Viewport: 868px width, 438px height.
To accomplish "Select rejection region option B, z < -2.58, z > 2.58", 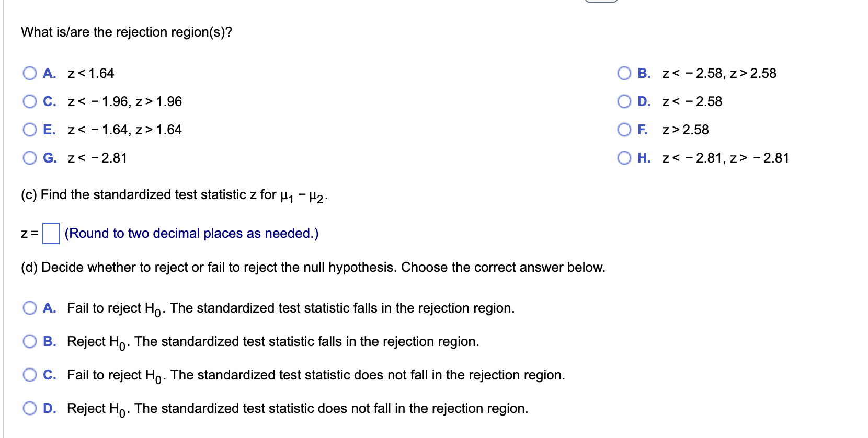I will pos(624,73).
